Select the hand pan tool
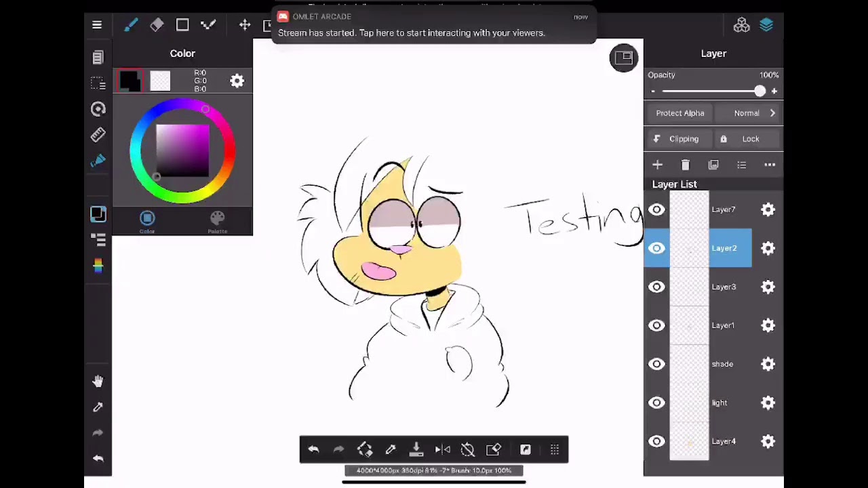This screenshot has width=868, height=488. click(x=98, y=382)
